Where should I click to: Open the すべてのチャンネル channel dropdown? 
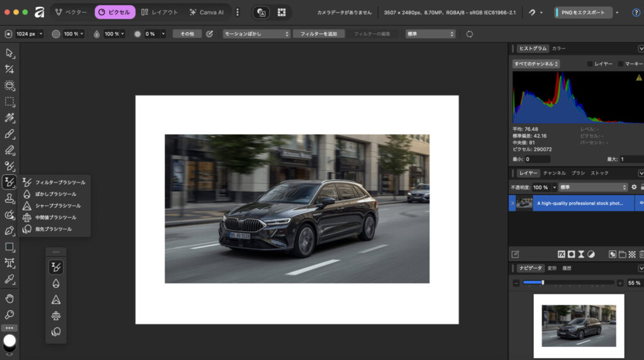[536, 64]
